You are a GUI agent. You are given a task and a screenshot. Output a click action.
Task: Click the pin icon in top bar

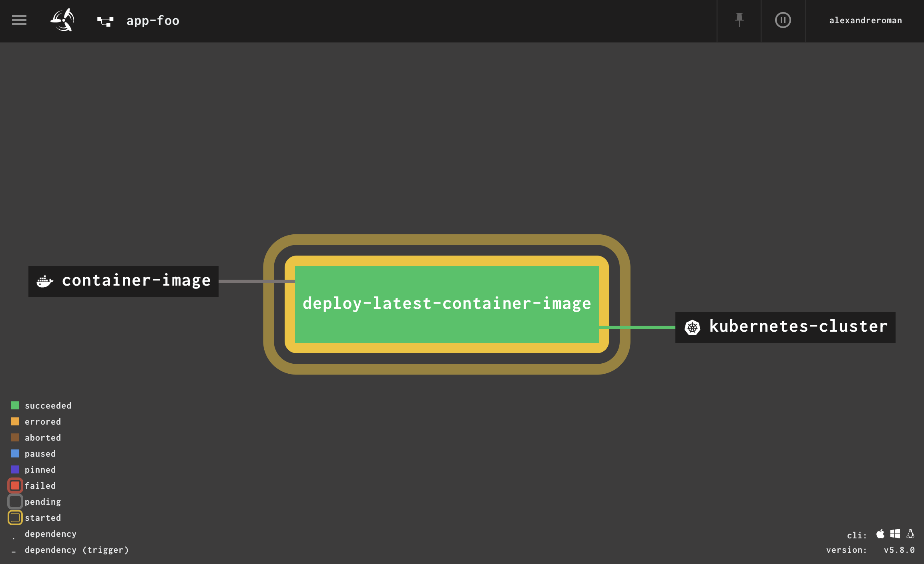pyautogui.click(x=739, y=20)
